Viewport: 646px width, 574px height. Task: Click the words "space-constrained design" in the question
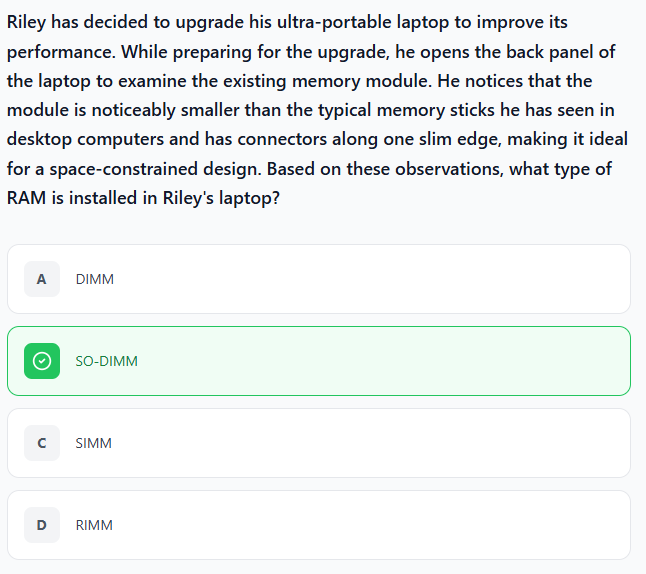click(x=155, y=169)
